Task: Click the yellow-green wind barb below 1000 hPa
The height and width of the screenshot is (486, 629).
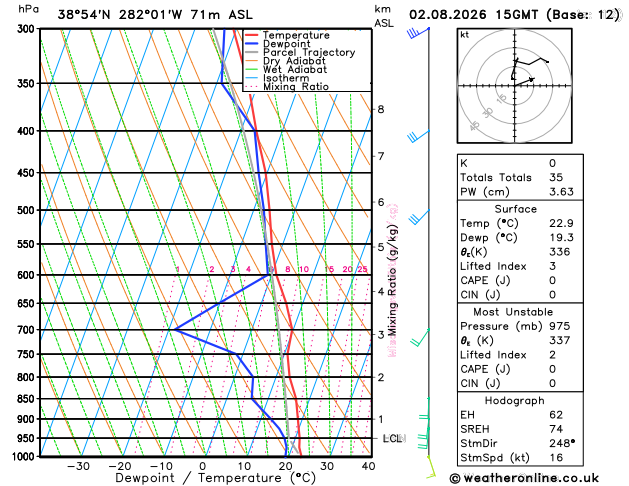Action: click(x=431, y=467)
